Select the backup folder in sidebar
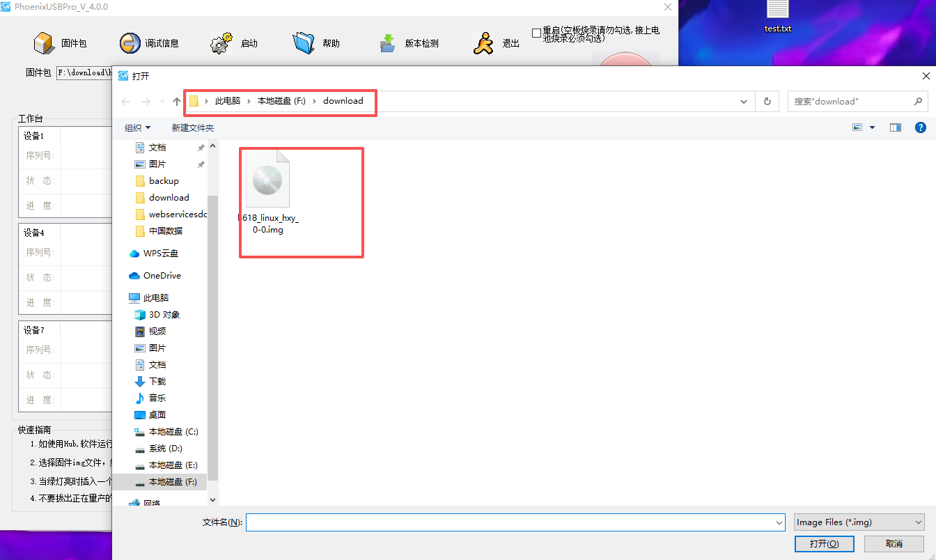Viewport: 936px width, 560px height. click(164, 181)
